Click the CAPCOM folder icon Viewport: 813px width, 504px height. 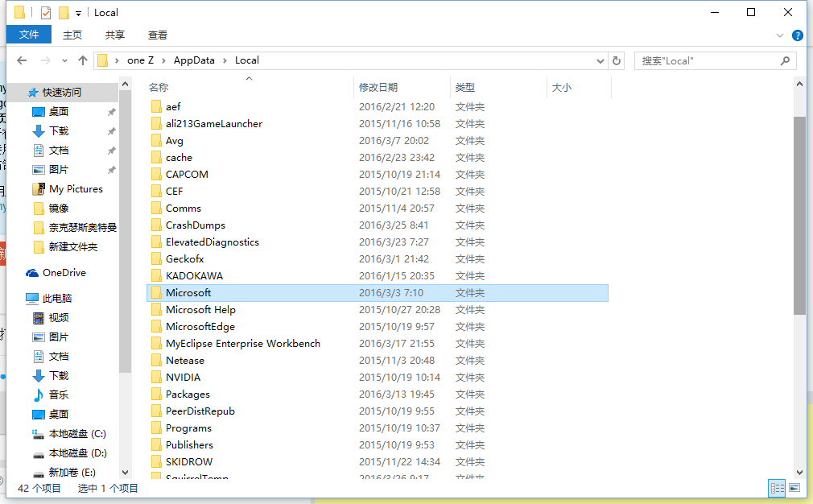tap(156, 174)
